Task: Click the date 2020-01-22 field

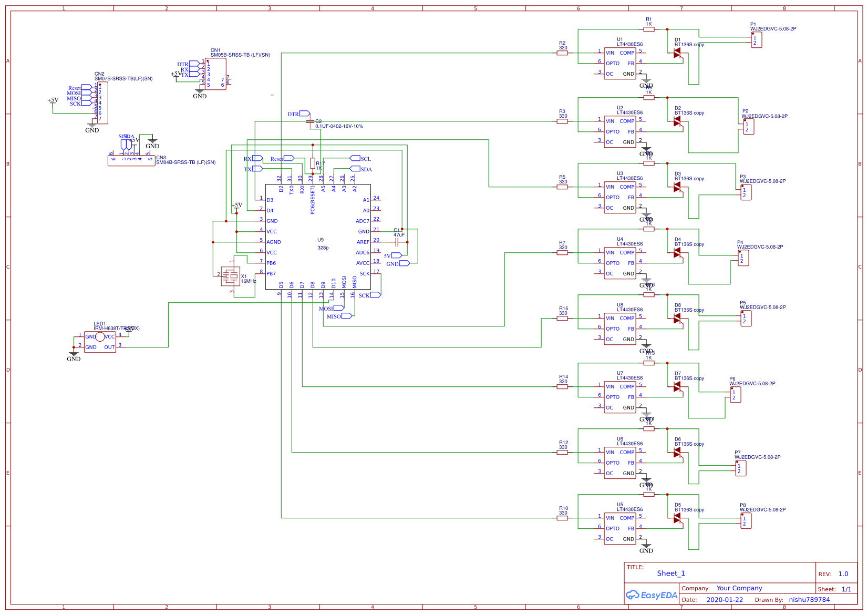Action: click(725, 599)
